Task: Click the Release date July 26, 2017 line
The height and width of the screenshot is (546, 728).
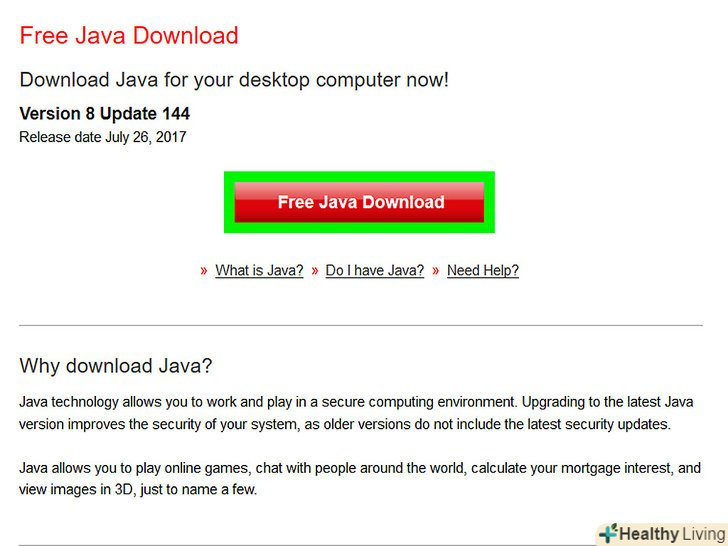Action: [x=103, y=137]
